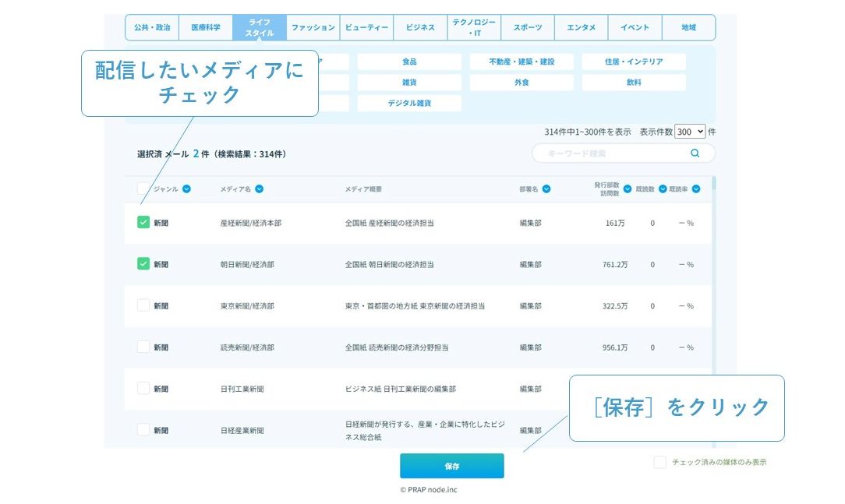Viewport: 845px width, 504px height.
Task: Check the 東京新聞/経済部 row checkbox
Action: [143, 305]
